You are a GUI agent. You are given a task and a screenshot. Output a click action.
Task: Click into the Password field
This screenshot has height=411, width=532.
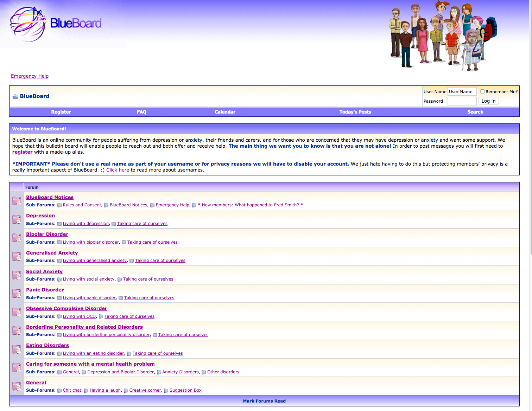[462, 101]
